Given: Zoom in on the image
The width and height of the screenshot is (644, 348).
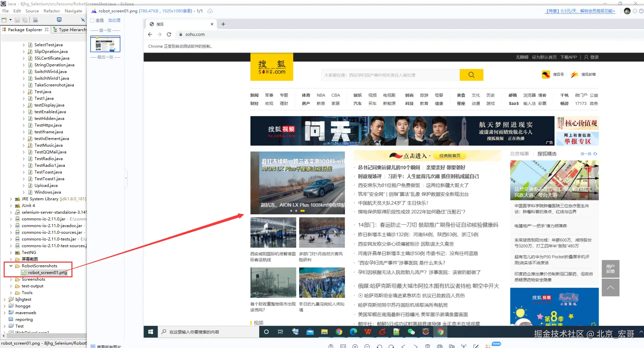Looking at the screenshot, I should [x=355, y=346].
